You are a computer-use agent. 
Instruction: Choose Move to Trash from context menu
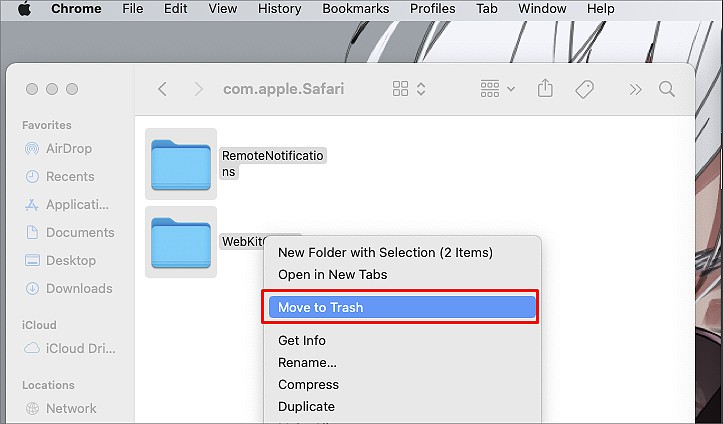(x=402, y=307)
